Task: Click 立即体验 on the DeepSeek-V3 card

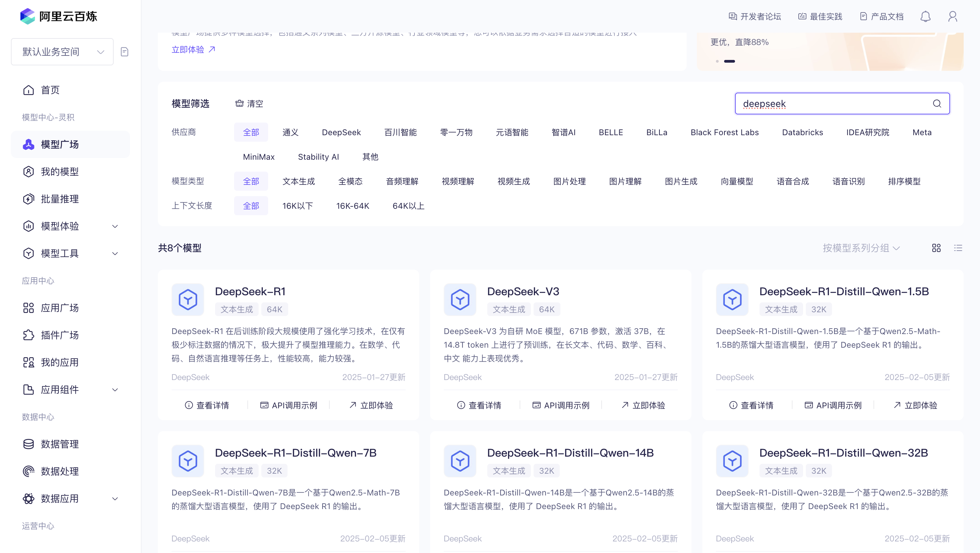Action: coord(643,405)
